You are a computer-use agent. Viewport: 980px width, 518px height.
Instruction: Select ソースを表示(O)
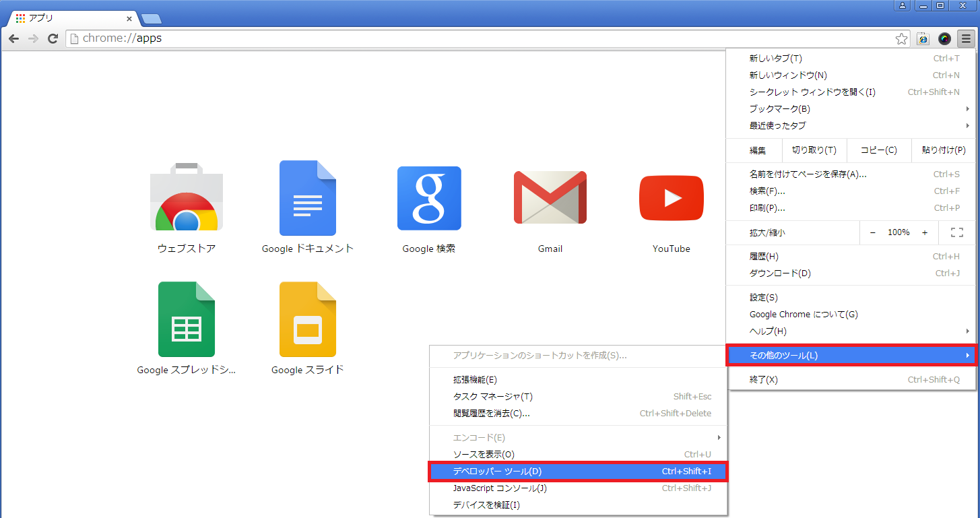tap(578, 455)
